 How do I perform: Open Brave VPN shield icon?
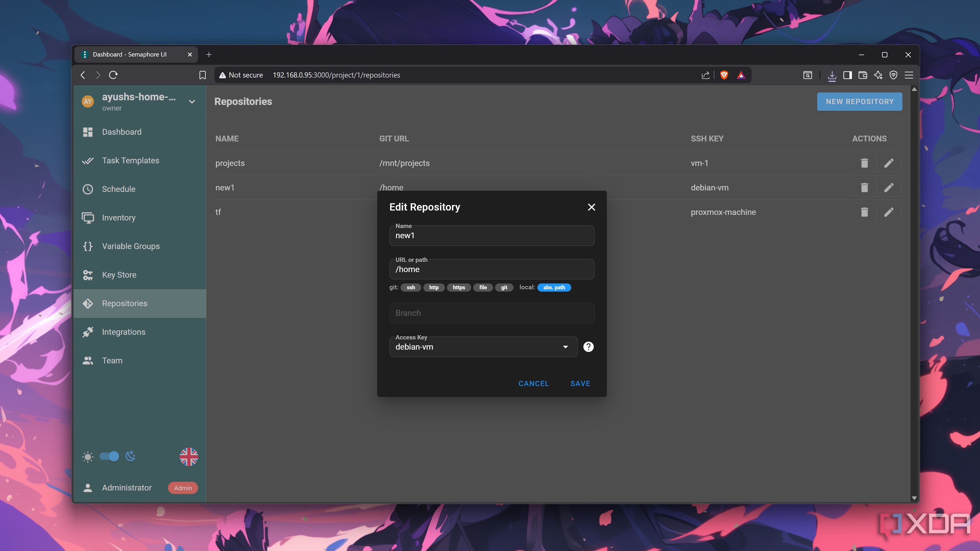[893, 75]
